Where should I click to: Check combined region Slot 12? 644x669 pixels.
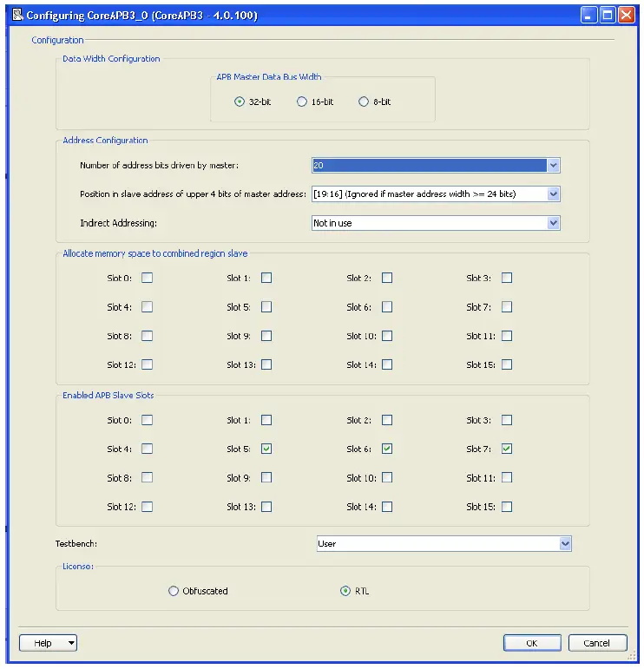pos(147,364)
